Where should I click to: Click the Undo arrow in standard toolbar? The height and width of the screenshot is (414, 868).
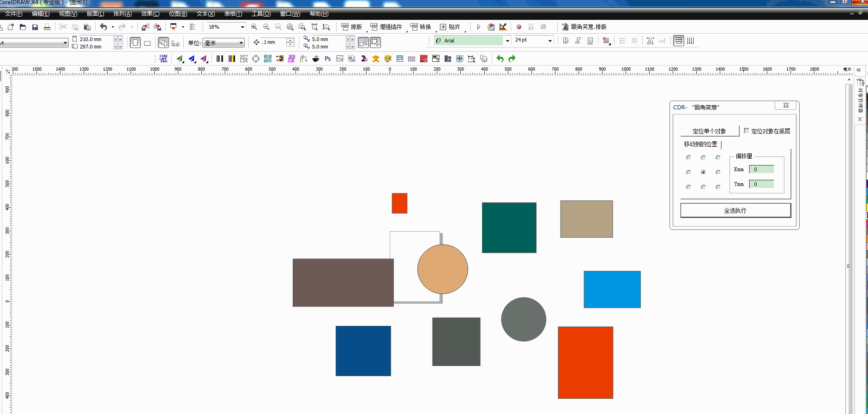[103, 27]
